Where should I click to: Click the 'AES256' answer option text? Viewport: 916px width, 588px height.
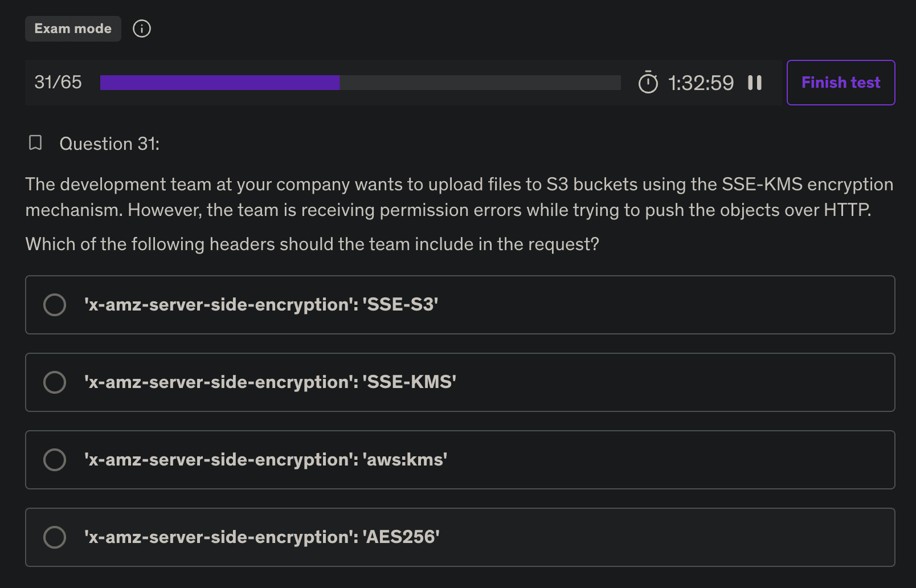tap(261, 537)
